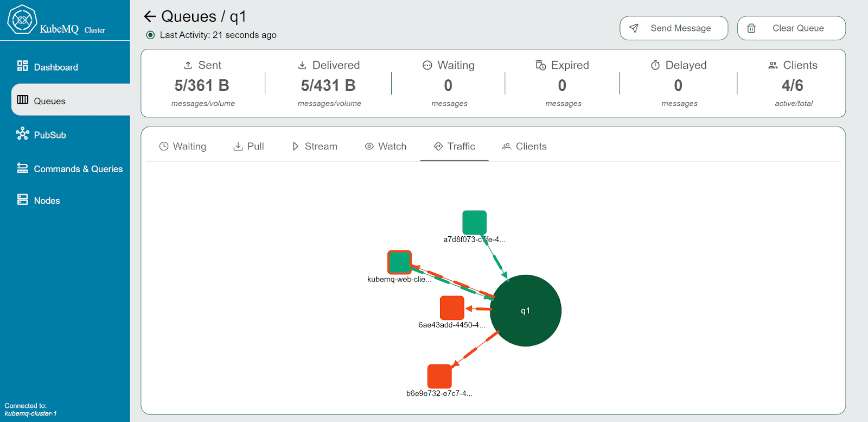
Task: Click the Clear Queue button
Action: pos(791,28)
